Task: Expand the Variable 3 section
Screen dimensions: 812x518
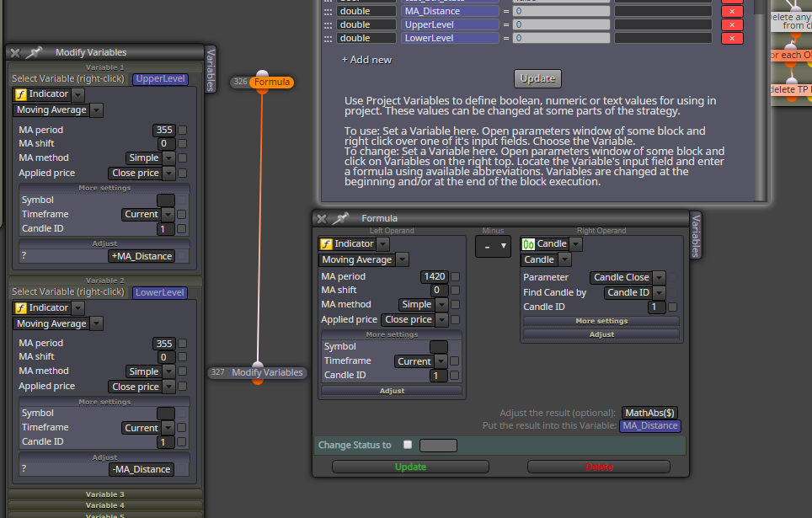Action: [x=105, y=494]
